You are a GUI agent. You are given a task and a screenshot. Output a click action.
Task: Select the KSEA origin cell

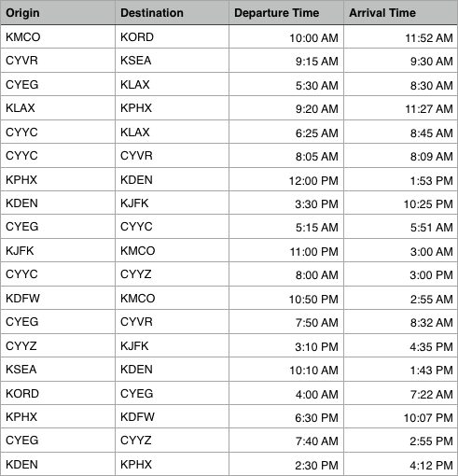58,370
